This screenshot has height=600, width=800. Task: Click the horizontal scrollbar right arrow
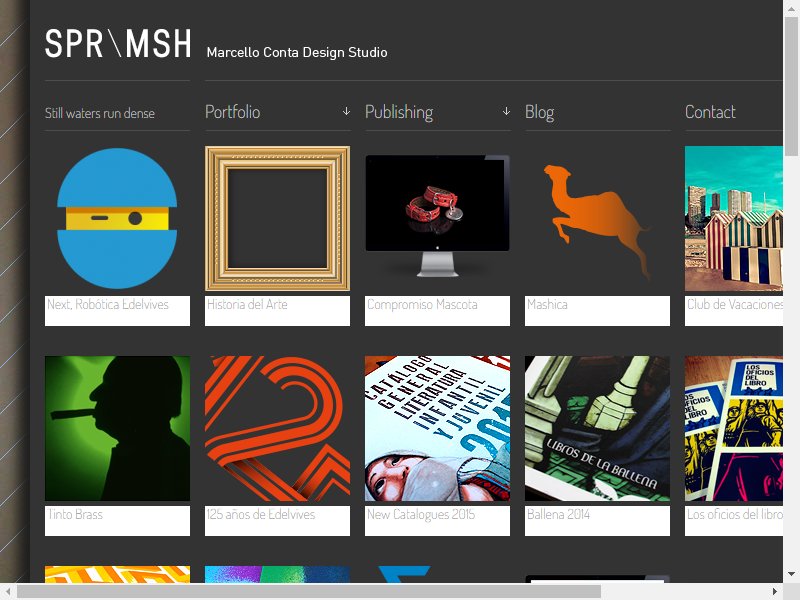[x=775, y=592]
